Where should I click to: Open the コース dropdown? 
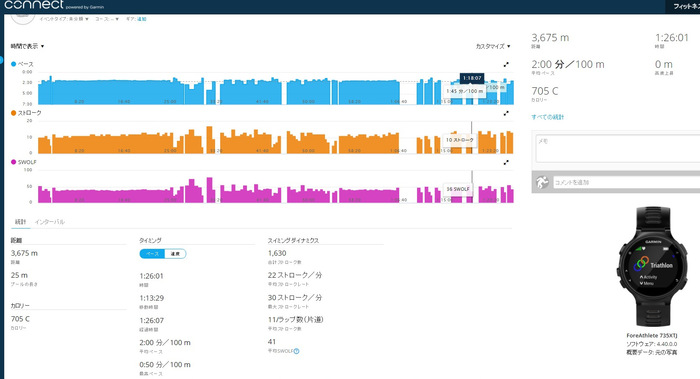(x=107, y=19)
